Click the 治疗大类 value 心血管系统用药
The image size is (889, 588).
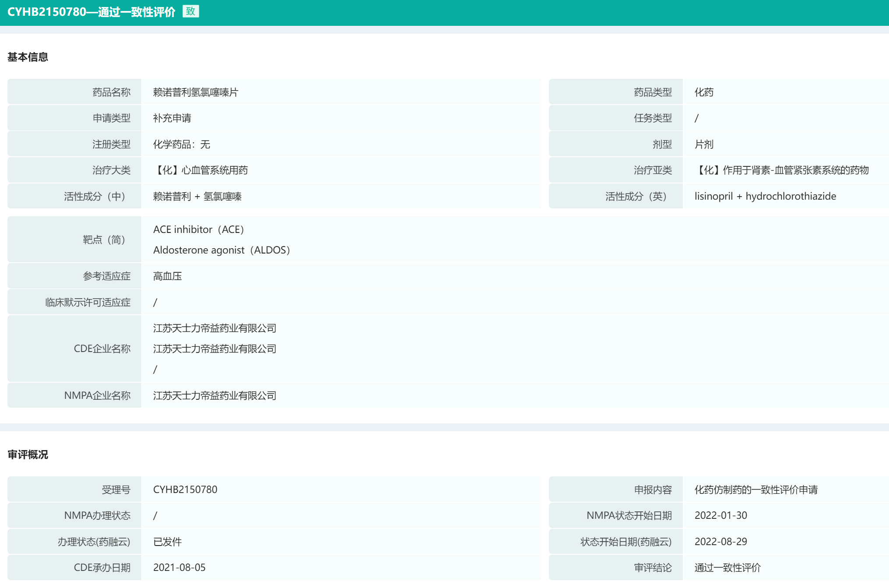[x=200, y=170]
